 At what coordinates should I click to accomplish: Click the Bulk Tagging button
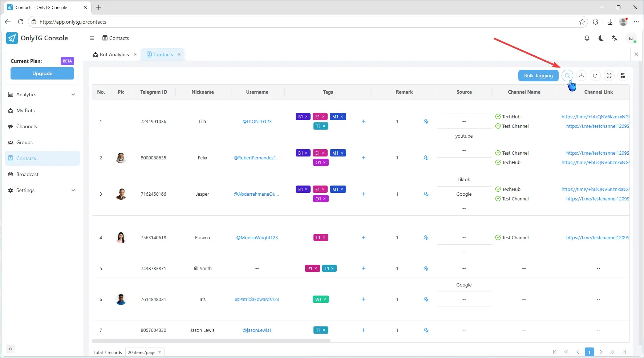538,76
